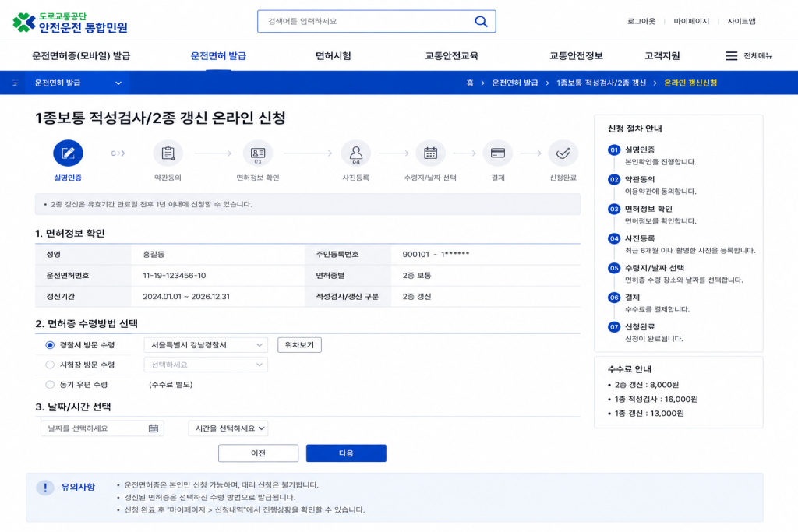This screenshot has height=532, width=798.
Task: Click the (수수료 별도) note
Action: click(x=171, y=385)
